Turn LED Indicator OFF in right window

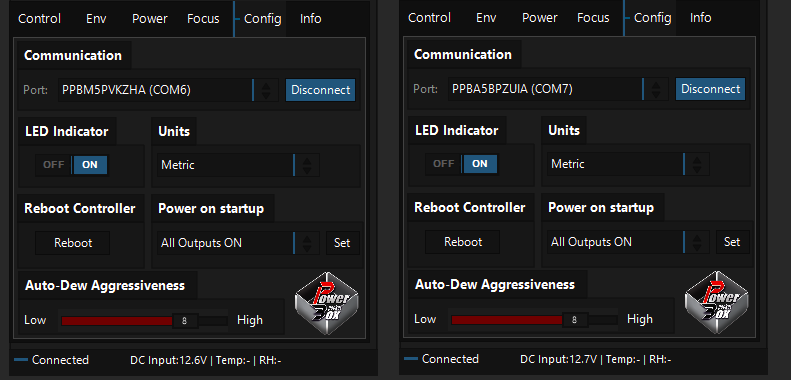443,164
